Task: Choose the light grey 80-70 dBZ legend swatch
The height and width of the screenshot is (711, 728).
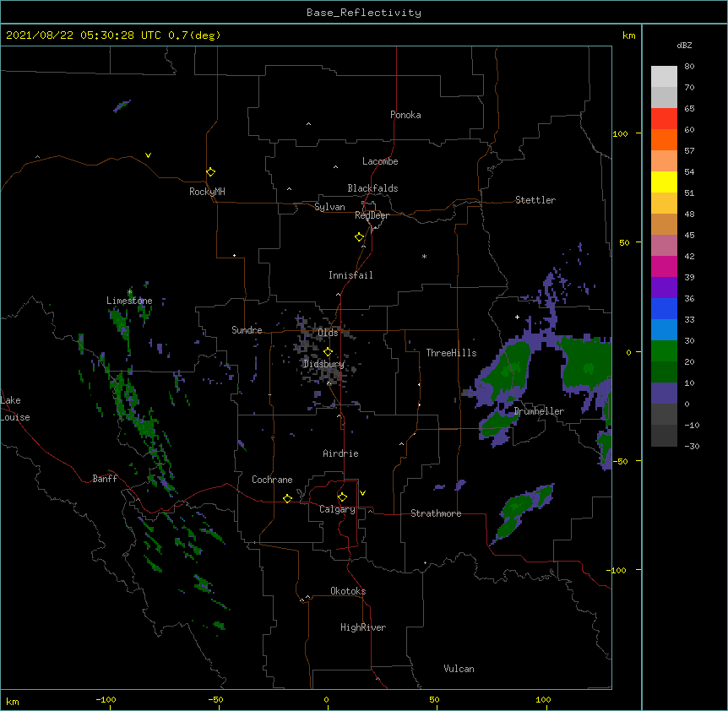Action: (x=664, y=77)
